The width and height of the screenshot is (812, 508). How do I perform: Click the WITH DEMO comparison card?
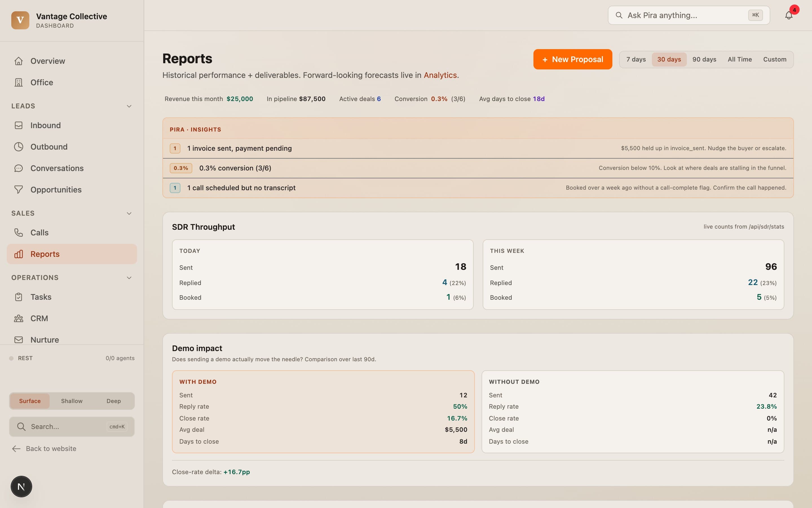point(323,411)
